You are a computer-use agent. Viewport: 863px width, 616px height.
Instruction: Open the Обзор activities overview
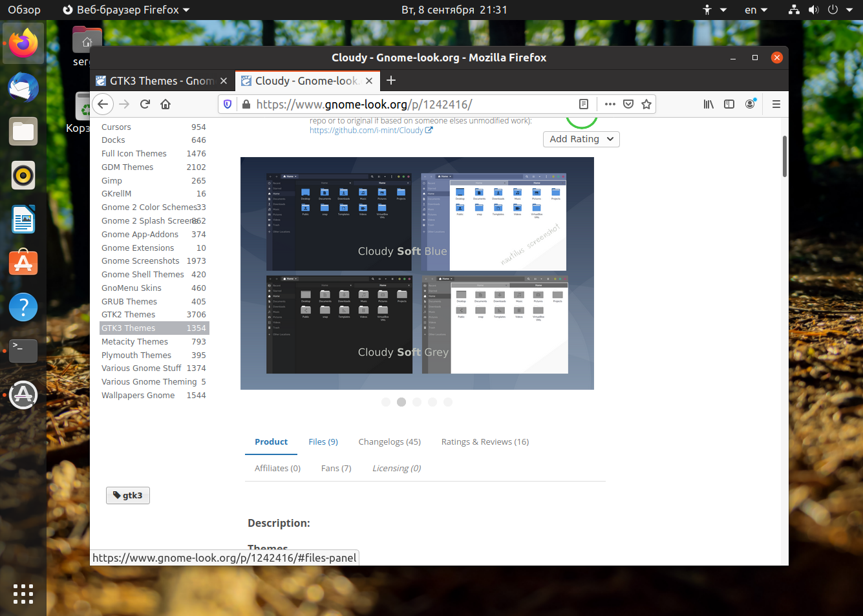24,10
